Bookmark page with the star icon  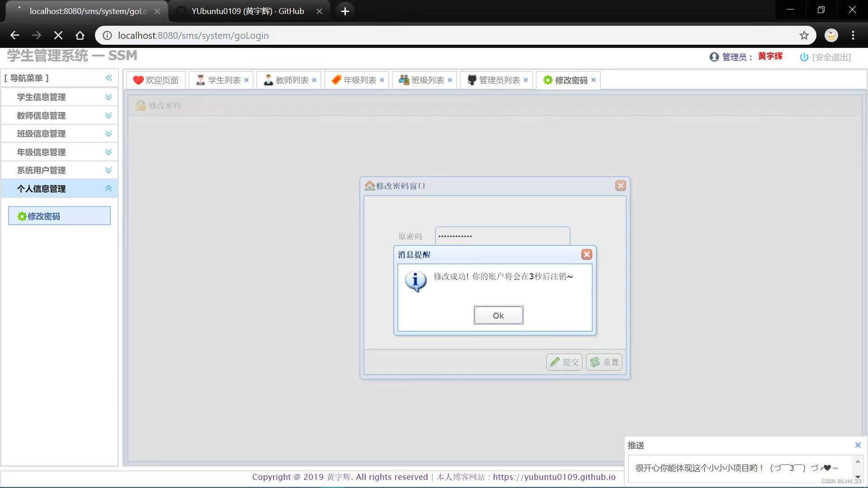(804, 35)
